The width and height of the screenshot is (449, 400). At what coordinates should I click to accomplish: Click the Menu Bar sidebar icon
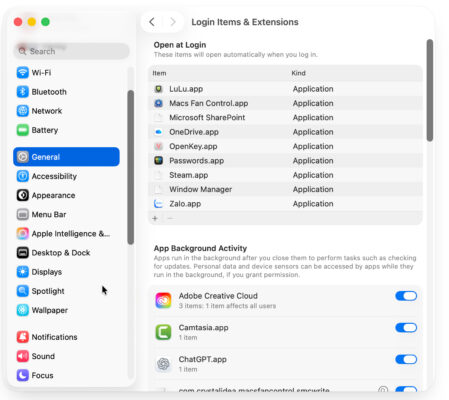click(x=23, y=214)
